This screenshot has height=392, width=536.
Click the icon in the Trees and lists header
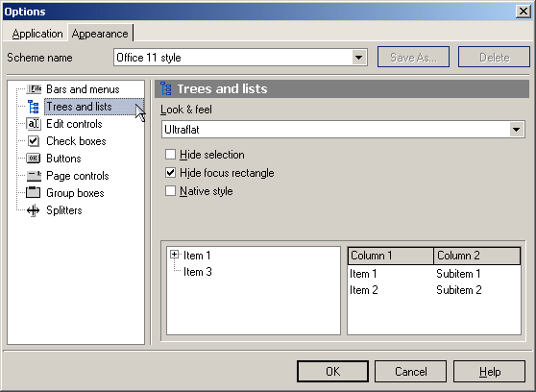(x=166, y=89)
